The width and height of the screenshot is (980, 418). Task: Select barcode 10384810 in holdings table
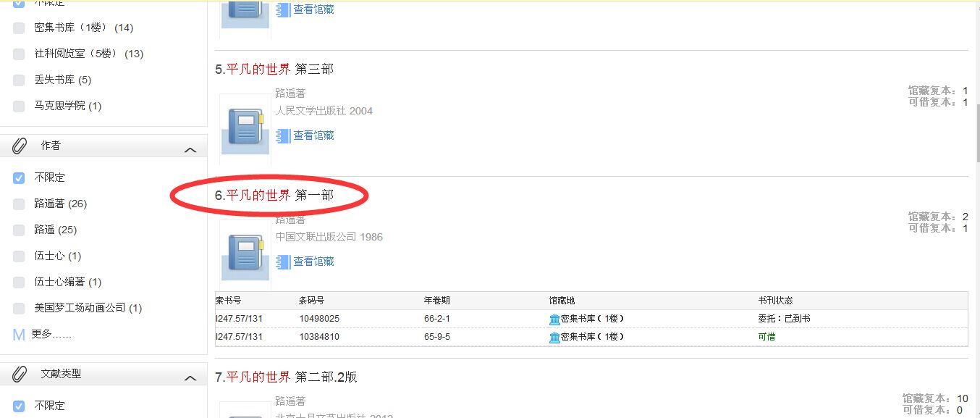pyautogui.click(x=319, y=337)
